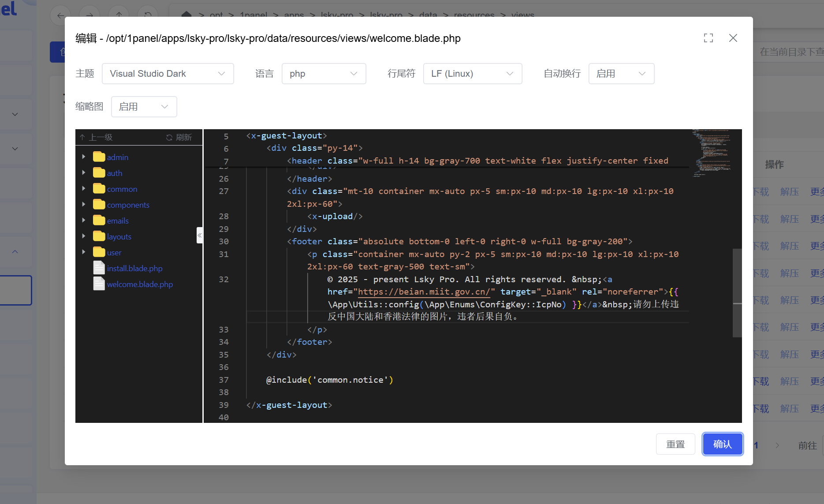Image resolution: width=824 pixels, height=504 pixels.
Task: Open the auto word wrap dropdown
Action: pyautogui.click(x=622, y=74)
